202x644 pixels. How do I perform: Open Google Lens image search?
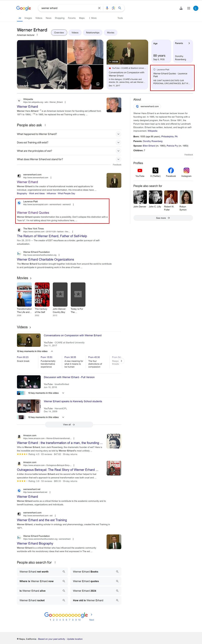(x=113, y=8)
